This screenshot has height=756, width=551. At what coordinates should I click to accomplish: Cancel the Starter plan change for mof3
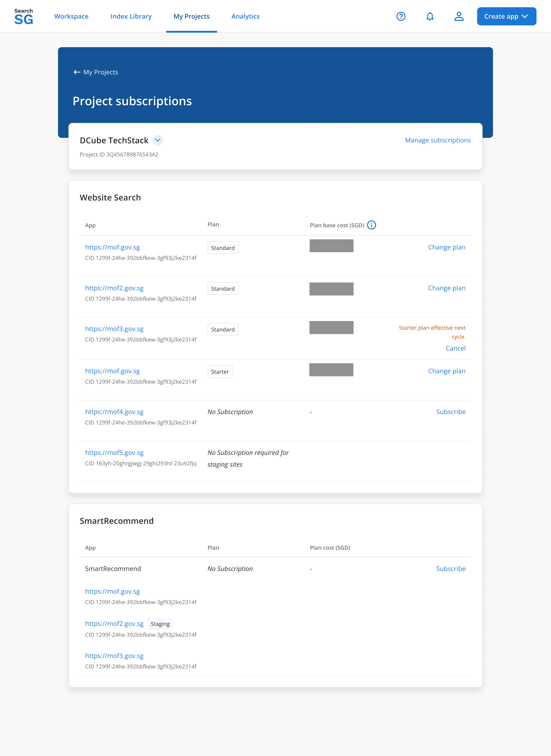point(456,348)
